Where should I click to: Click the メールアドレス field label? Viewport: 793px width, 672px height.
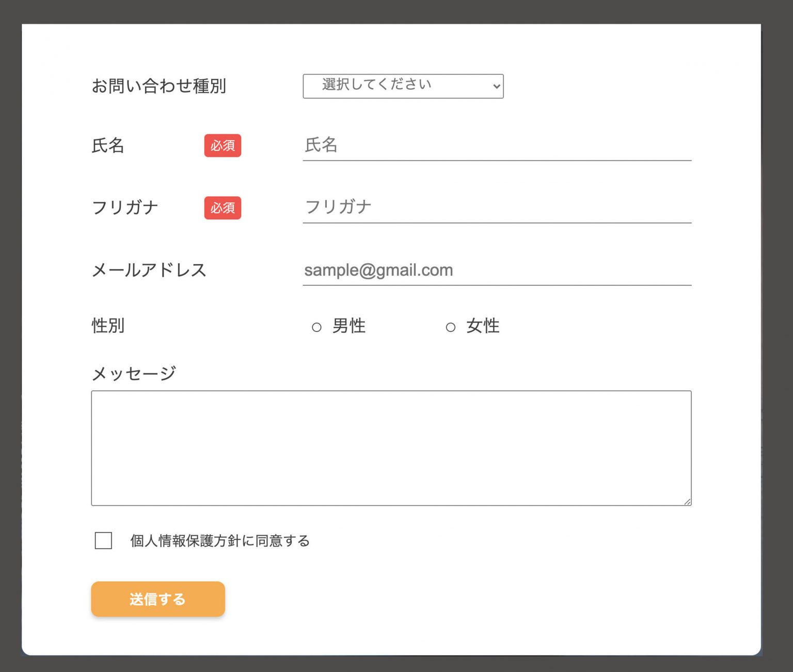pos(150,269)
